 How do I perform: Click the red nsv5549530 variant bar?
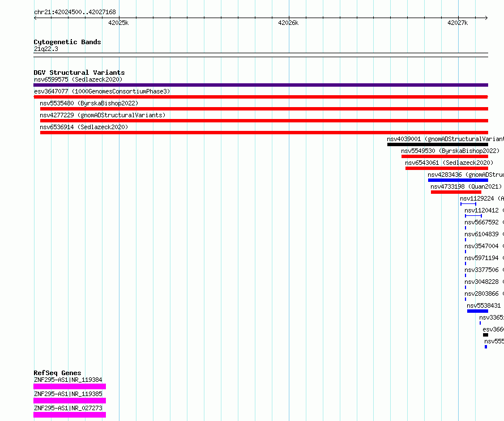click(445, 156)
